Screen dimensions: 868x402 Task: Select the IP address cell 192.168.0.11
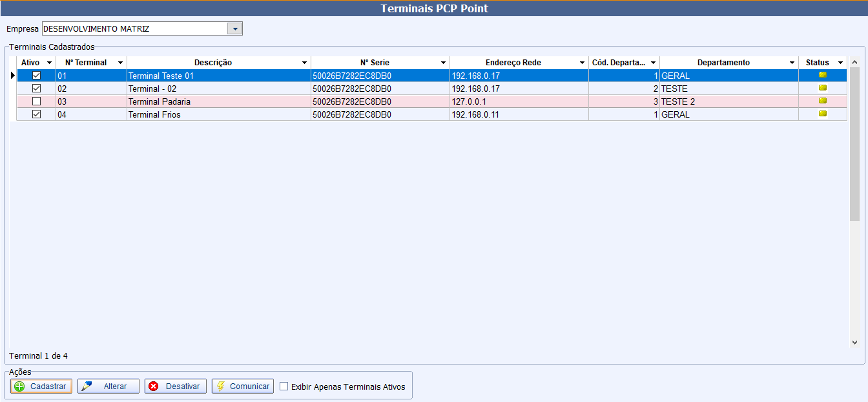475,114
